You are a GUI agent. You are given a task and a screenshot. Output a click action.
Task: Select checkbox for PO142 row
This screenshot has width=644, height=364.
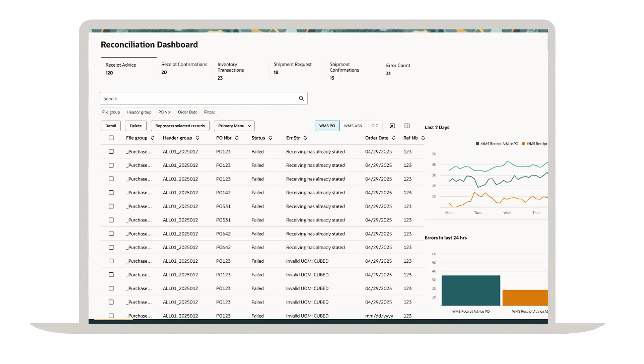click(111, 193)
